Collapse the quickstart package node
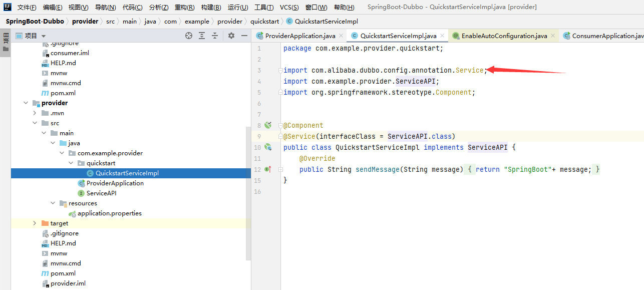The height and width of the screenshot is (290, 644). point(71,163)
